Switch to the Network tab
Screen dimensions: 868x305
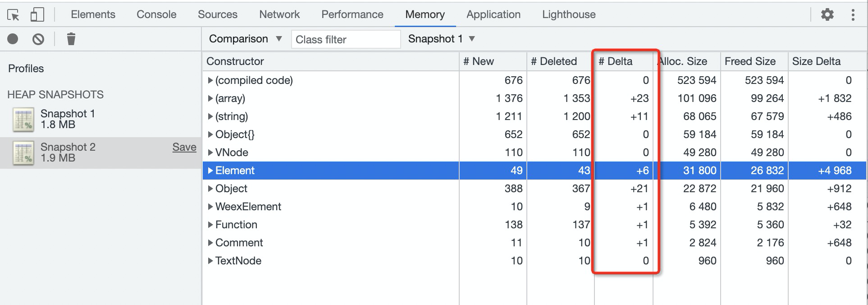279,14
